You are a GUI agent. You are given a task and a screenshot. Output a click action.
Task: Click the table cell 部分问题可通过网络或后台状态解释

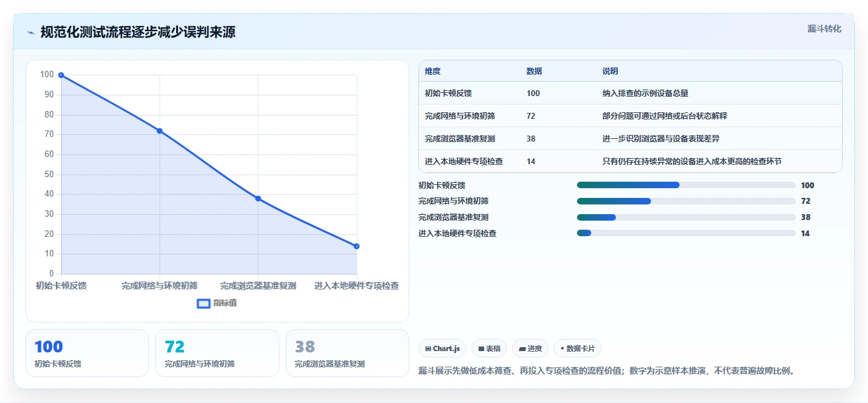coord(665,116)
